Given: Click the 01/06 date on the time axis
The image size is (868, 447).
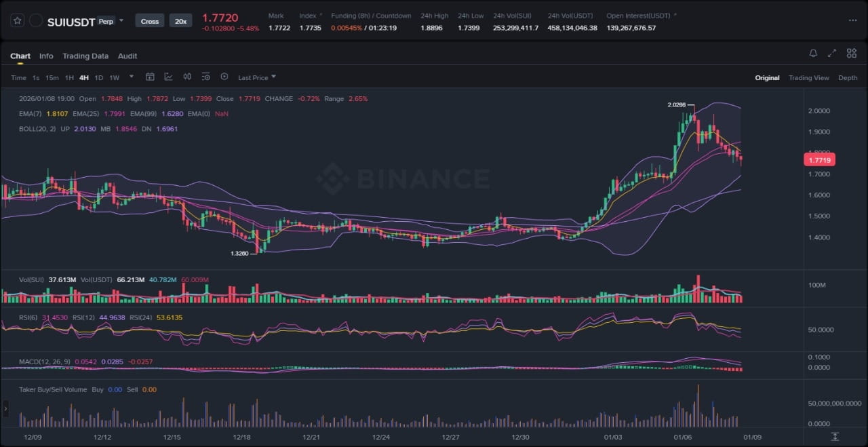Looking at the screenshot, I should point(683,437).
